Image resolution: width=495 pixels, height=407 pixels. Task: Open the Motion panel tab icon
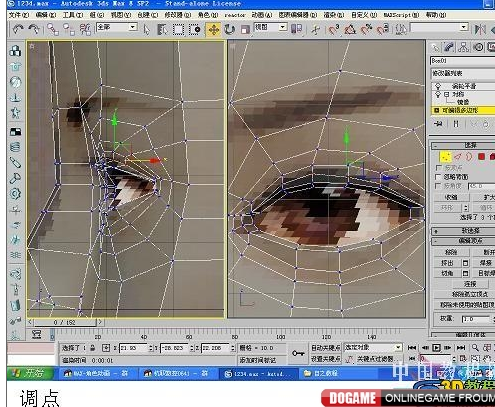(478, 47)
